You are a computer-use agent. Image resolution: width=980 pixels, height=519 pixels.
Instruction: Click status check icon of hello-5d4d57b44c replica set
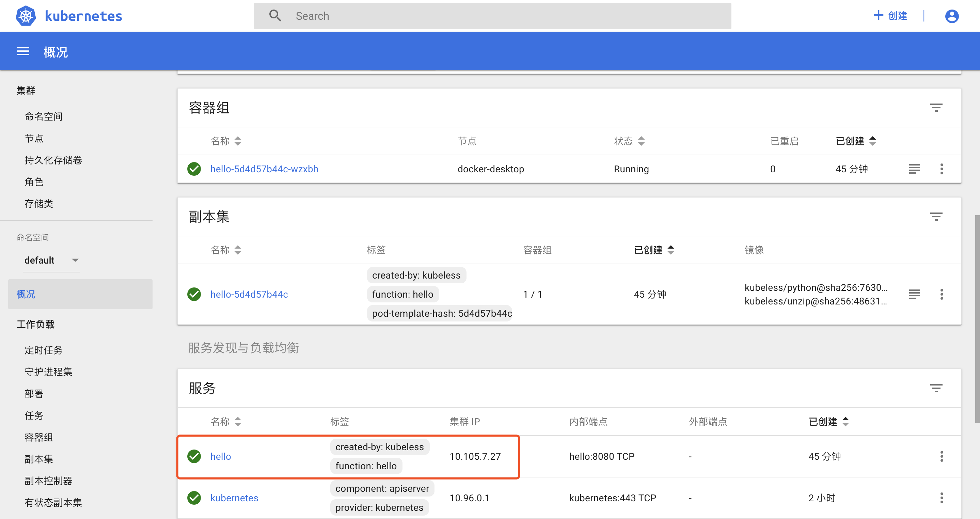(x=194, y=294)
